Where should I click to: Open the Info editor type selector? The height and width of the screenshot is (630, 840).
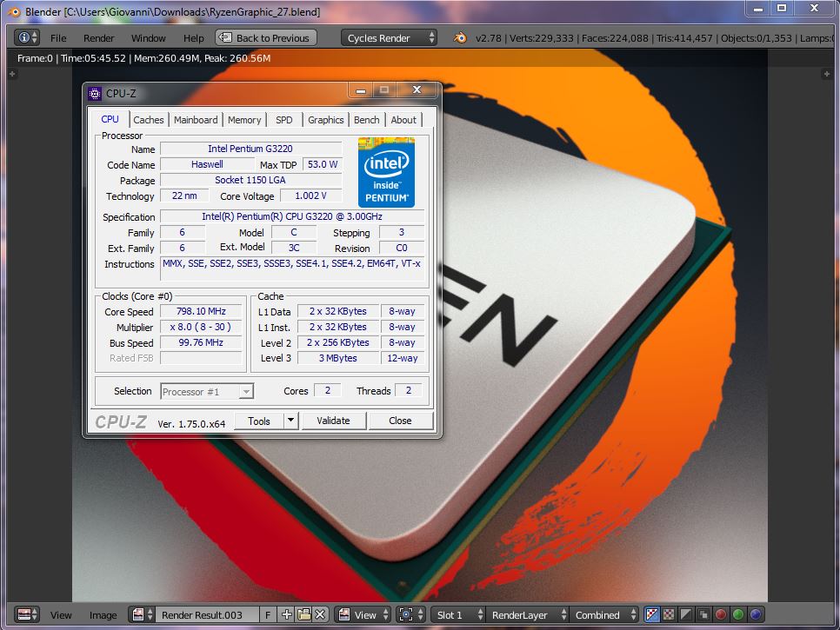[27, 37]
